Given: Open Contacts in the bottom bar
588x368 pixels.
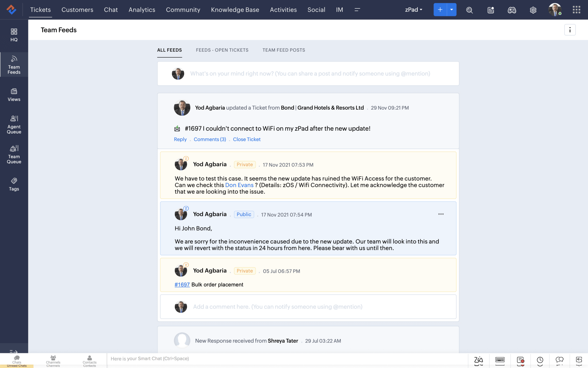Looking at the screenshot, I should (90, 360).
